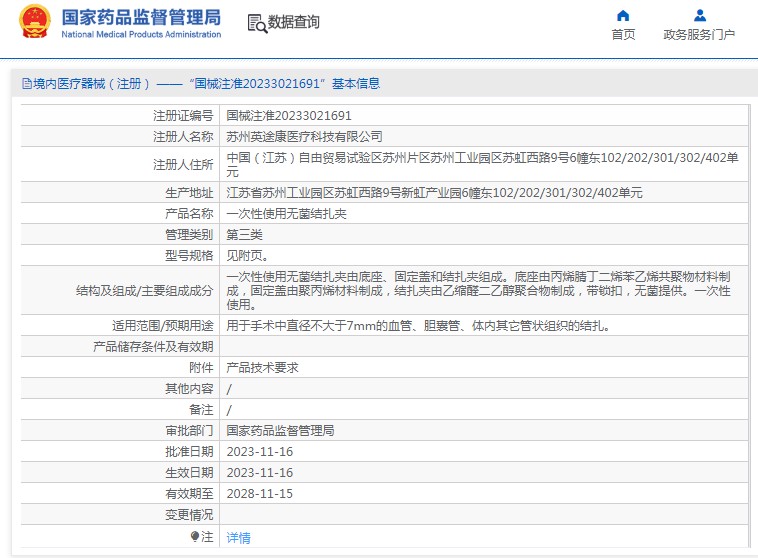Click the 适用范围/预期用途 value text

(x=418, y=325)
